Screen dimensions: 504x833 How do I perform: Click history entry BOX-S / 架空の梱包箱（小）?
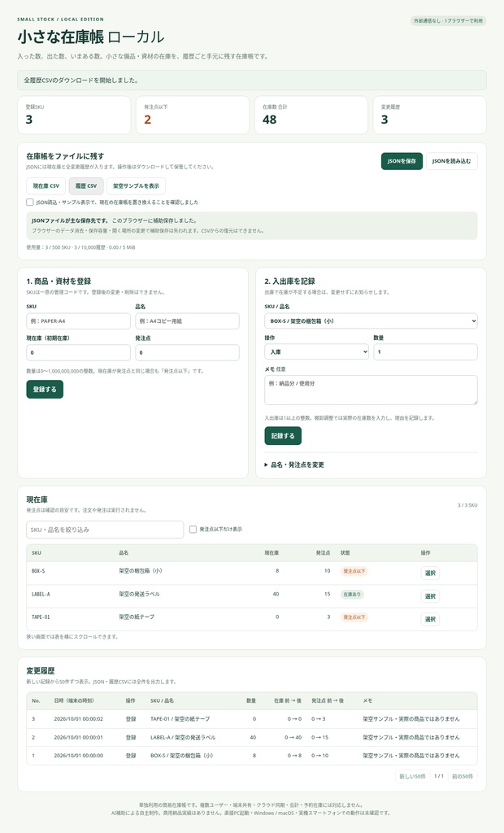(181, 756)
